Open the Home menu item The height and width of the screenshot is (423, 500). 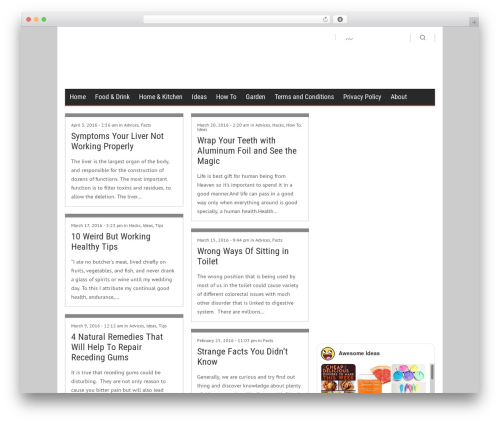click(78, 97)
